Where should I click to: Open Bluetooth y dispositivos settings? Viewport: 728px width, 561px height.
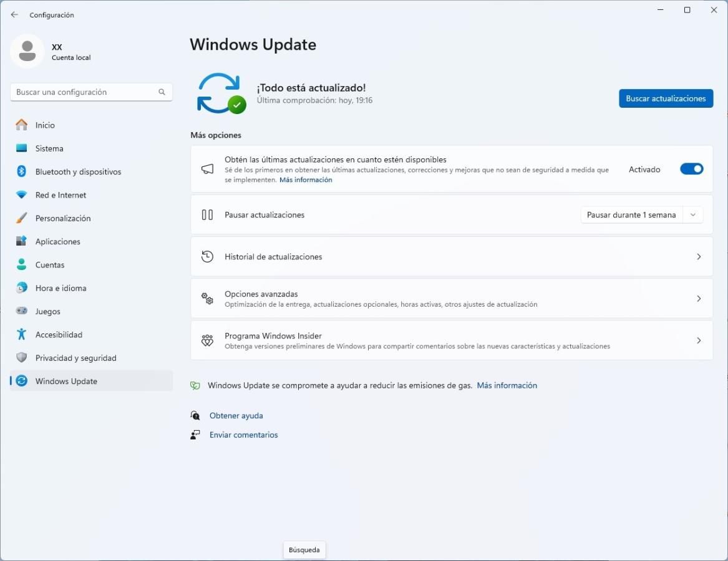coord(91,171)
